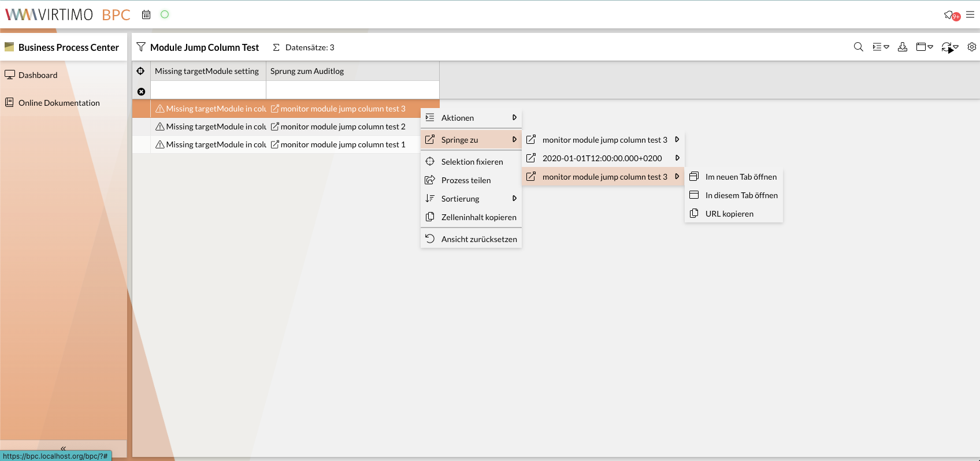Collapse the sidebar with double chevron
The height and width of the screenshot is (461, 980).
click(x=64, y=448)
